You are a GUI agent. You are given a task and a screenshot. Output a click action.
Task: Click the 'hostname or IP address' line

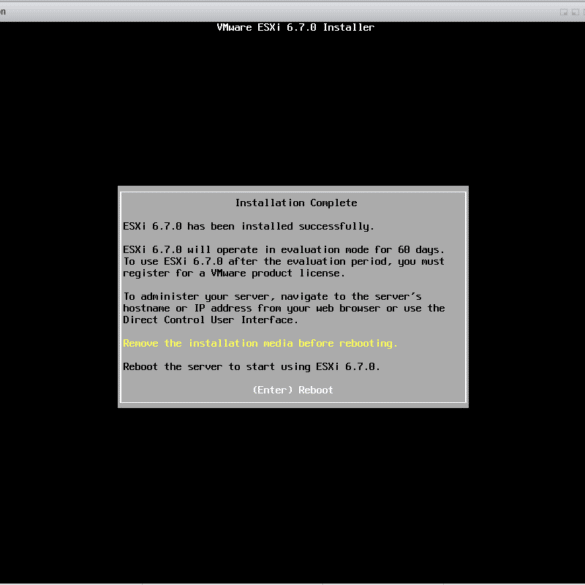[x=284, y=308]
